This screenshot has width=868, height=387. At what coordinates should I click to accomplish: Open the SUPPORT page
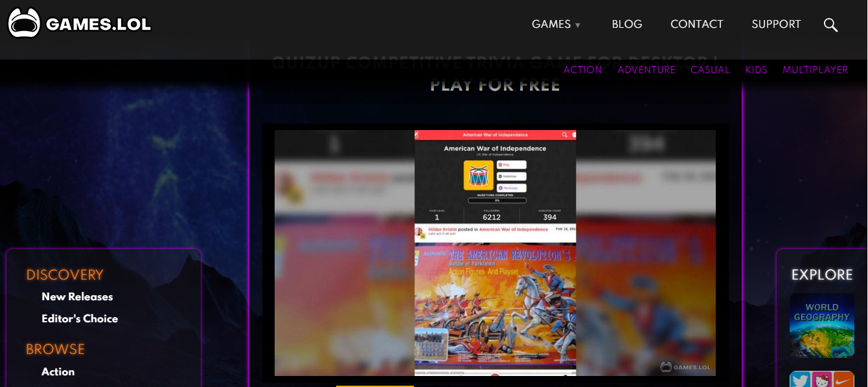tap(776, 25)
